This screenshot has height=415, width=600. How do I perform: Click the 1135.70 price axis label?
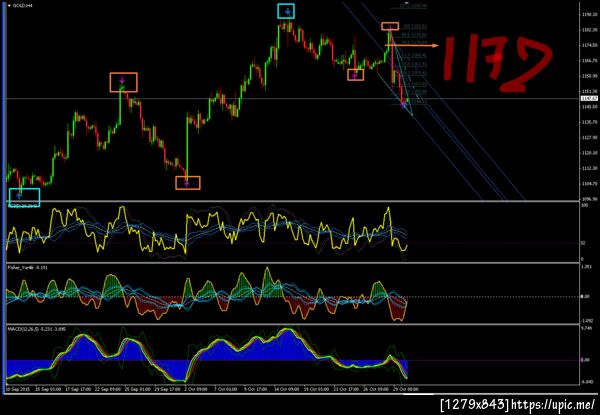590,122
